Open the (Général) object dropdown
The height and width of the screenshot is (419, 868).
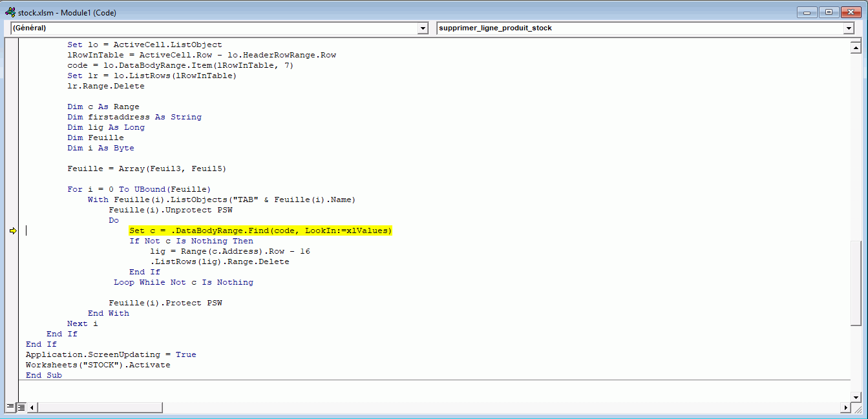423,28
